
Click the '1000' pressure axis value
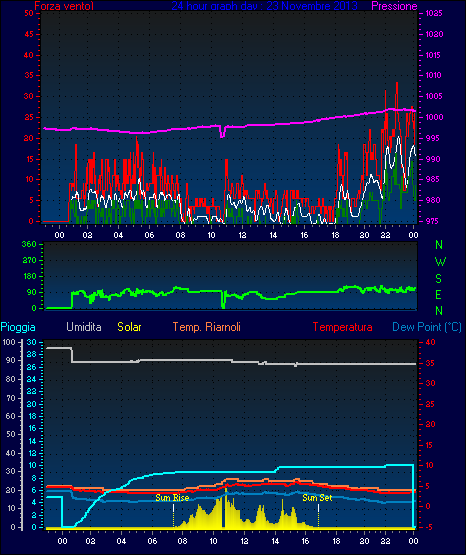[434, 118]
